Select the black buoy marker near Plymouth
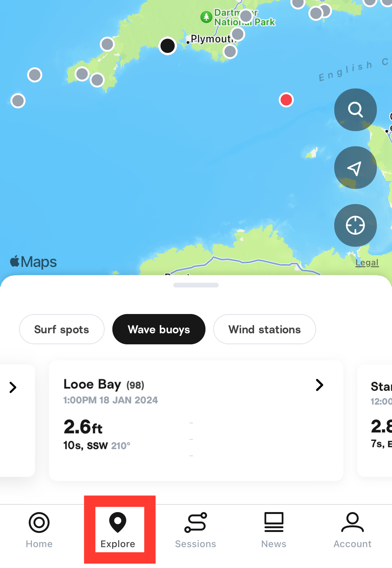This screenshot has height=568, width=392. pos(168,46)
